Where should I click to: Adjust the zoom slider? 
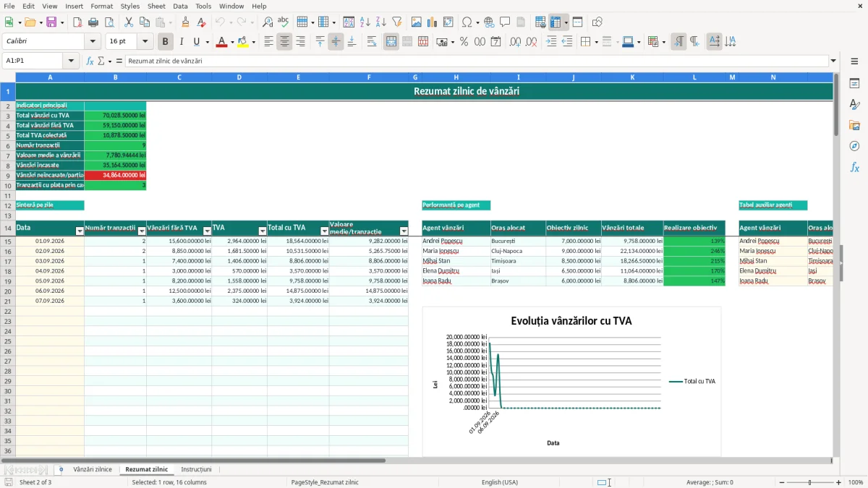click(x=809, y=482)
